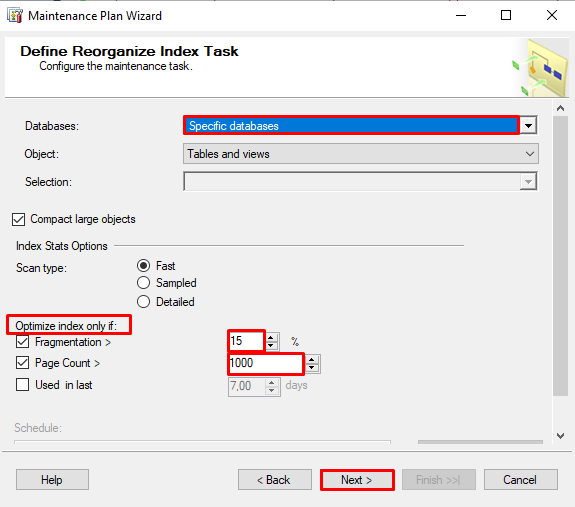
Task: Go to previous step with Back
Action: coord(275,480)
